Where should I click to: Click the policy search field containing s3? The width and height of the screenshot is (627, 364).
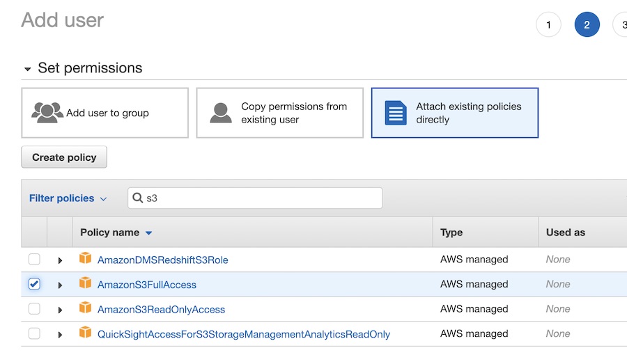255,198
